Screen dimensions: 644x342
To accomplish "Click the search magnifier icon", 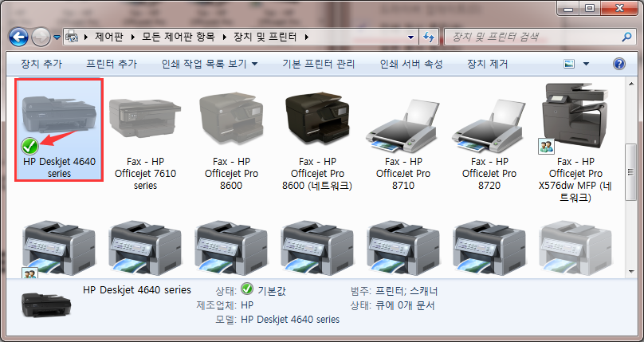I will coord(626,37).
